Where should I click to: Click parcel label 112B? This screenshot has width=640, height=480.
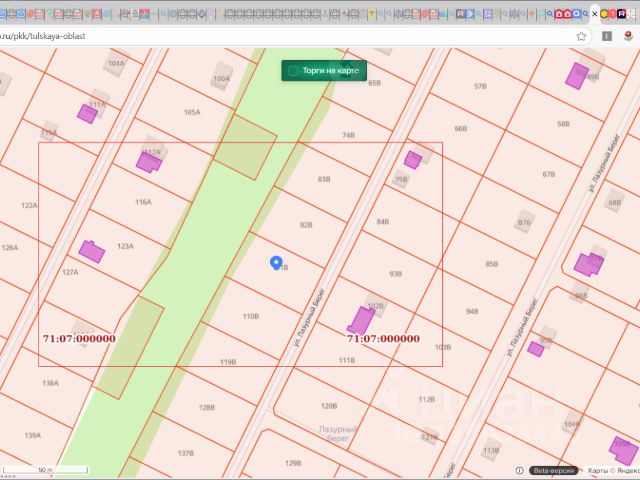pos(427,400)
